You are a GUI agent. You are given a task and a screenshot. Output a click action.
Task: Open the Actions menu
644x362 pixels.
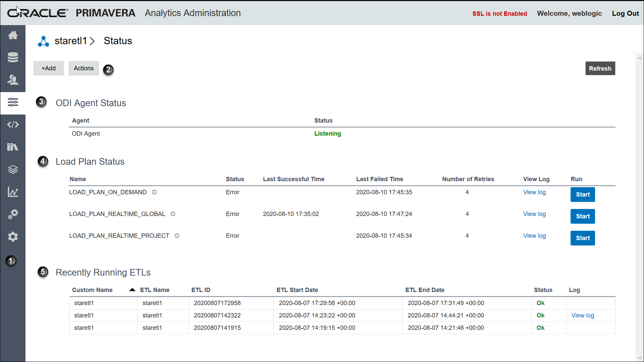84,68
